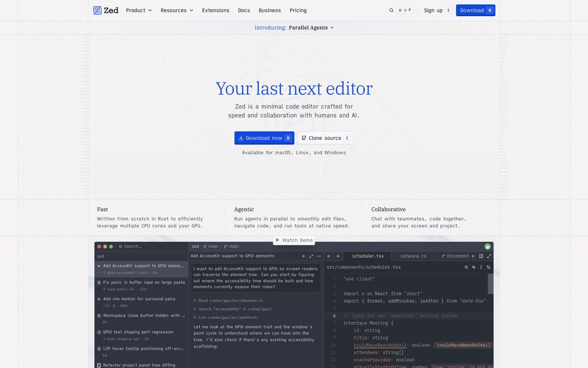
Task: Click the couldHaveBeenAnEmail property on line 10
Action: (x=380, y=345)
